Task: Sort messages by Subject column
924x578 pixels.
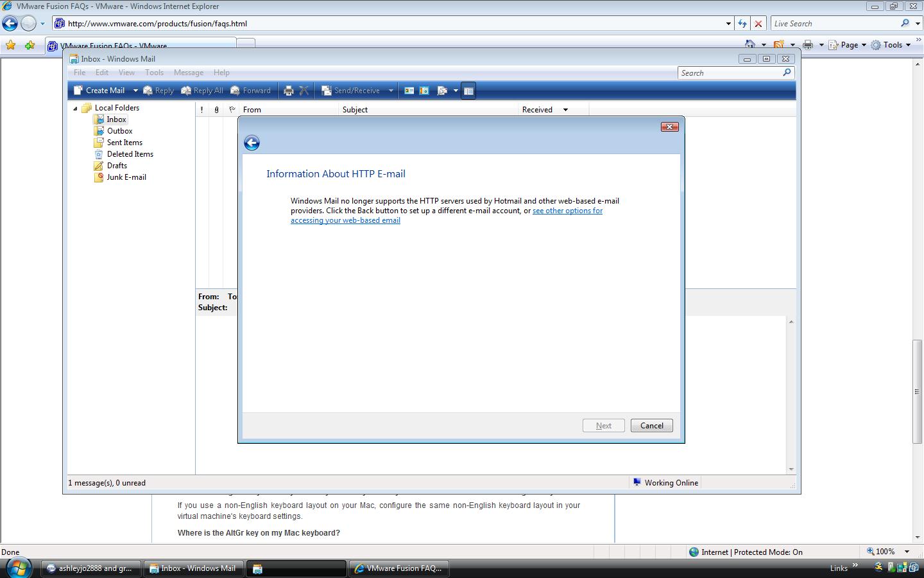Action: 428,110
